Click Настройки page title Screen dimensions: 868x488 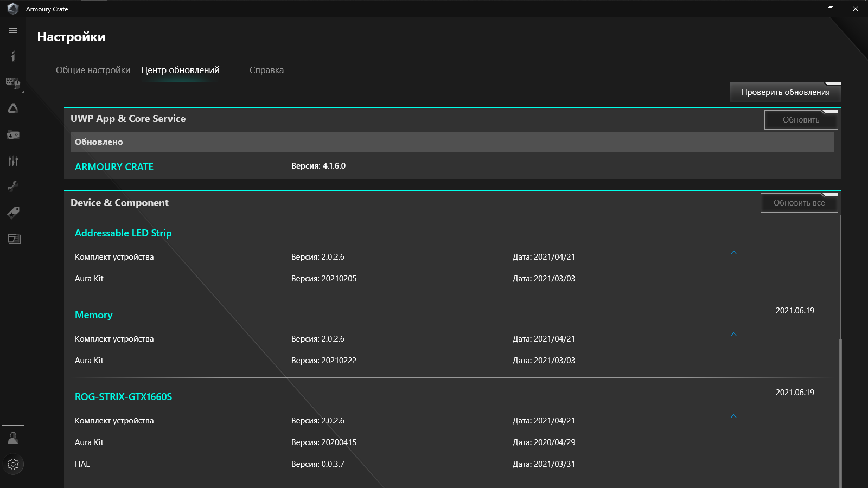[71, 37]
